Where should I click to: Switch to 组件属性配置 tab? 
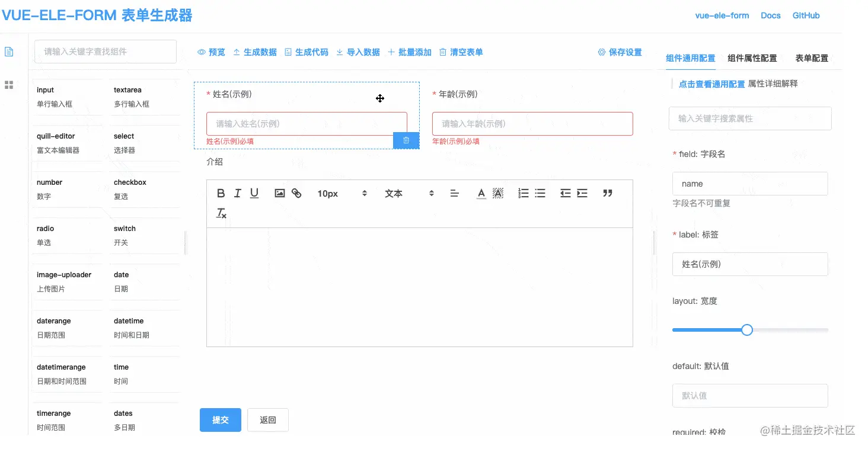752,58
